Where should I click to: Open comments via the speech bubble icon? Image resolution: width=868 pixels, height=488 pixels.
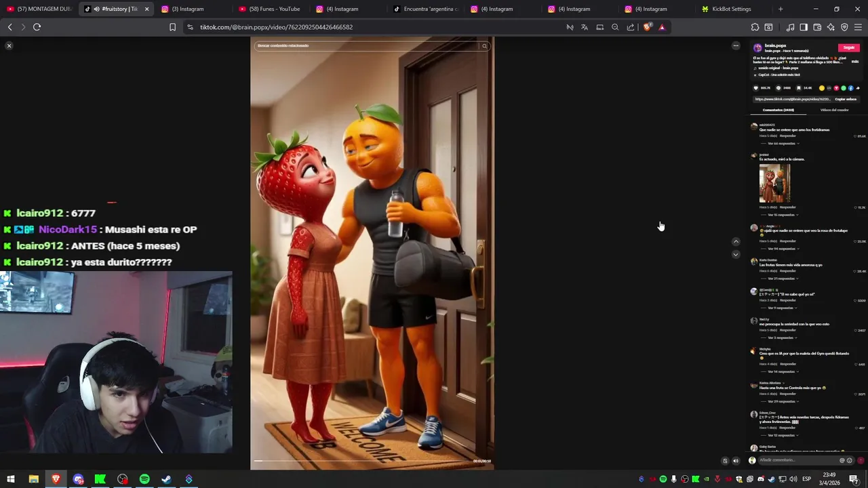[780, 88]
